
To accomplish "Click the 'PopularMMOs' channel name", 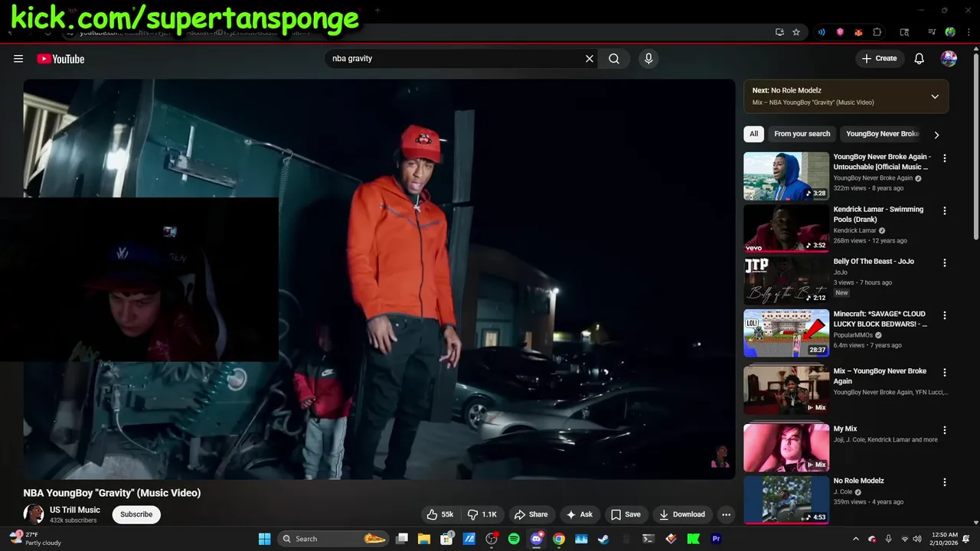I will (854, 335).
